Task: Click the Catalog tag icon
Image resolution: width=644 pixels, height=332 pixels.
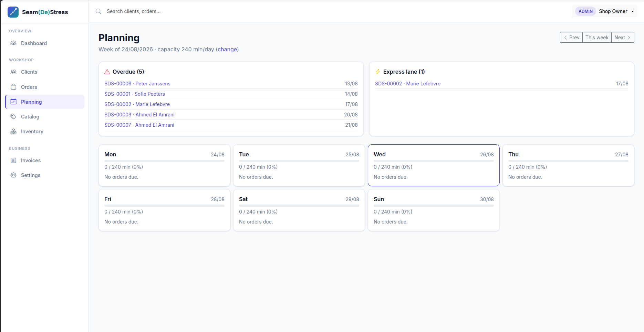Action: 13,116
